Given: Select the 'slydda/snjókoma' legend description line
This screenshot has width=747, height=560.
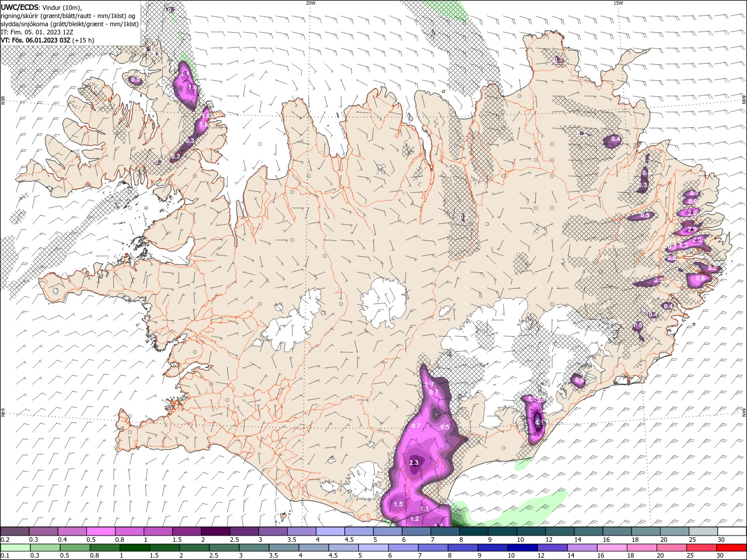Looking at the screenshot, I should [68, 23].
